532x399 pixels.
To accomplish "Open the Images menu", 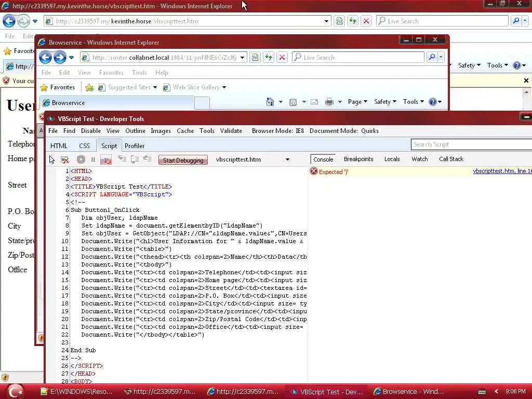I will 161,131.
